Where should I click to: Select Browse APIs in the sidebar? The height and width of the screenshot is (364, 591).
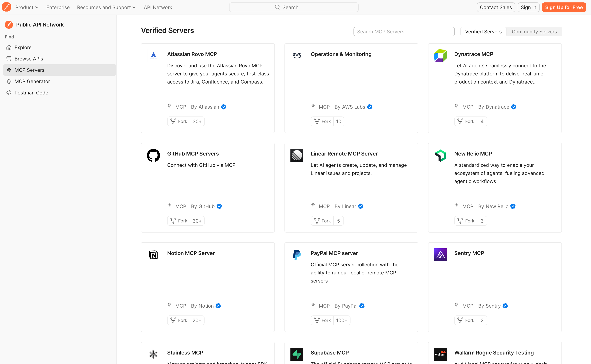(x=60, y=59)
